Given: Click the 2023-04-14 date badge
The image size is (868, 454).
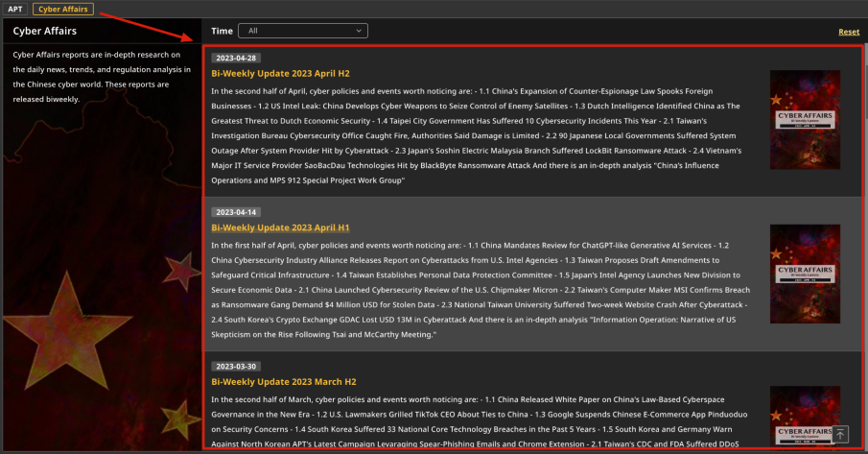Looking at the screenshot, I should coord(236,212).
